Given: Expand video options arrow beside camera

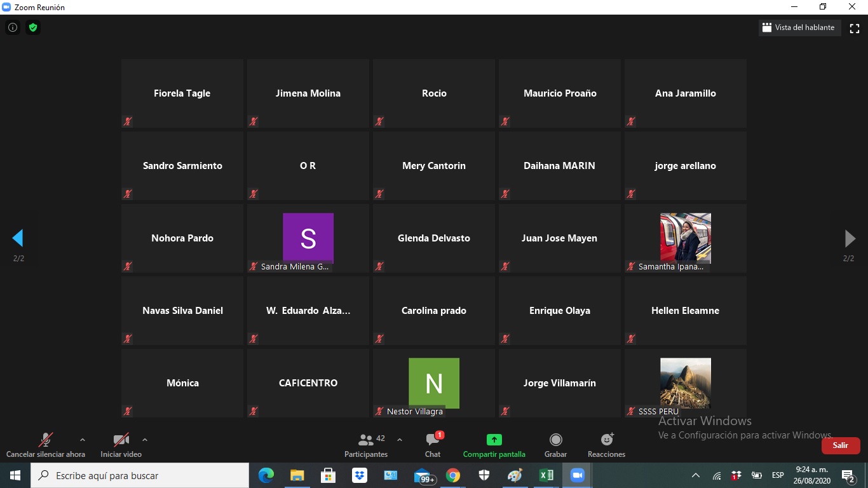Looking at the screenshot, I should (145, 440).
